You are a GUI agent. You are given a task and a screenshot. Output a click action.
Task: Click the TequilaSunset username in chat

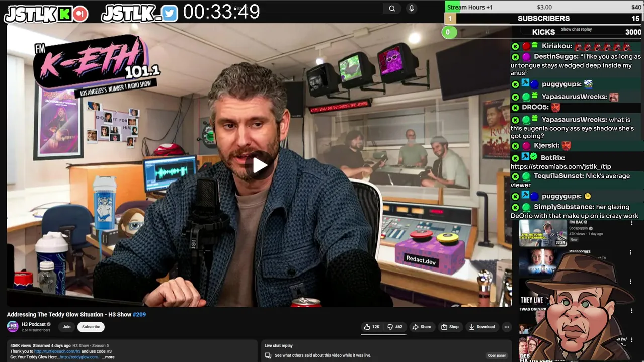tap(559, 176)
